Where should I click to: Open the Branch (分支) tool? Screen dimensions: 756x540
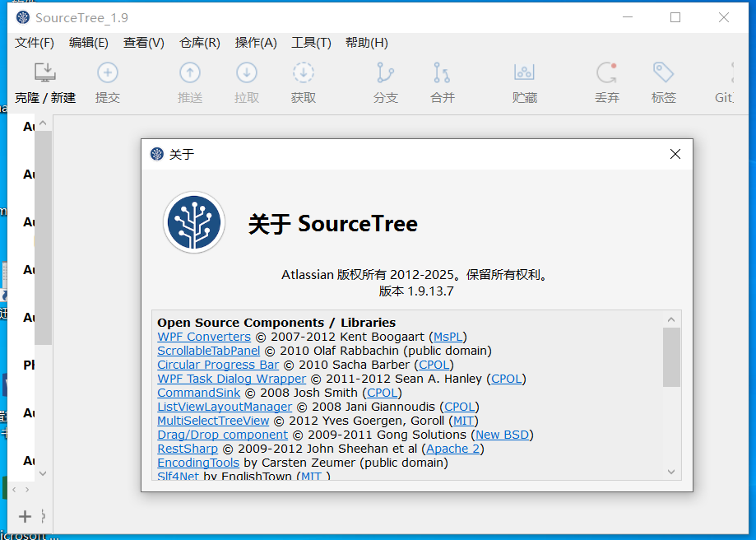pos(385,73)
